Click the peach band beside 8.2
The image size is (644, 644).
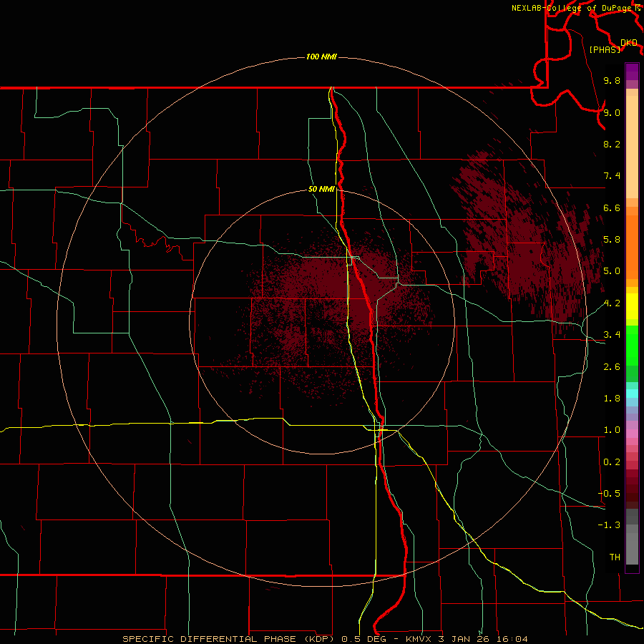coord(632,147)
